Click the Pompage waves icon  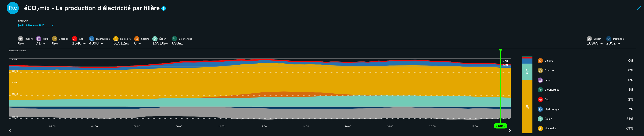pos(608,39)
